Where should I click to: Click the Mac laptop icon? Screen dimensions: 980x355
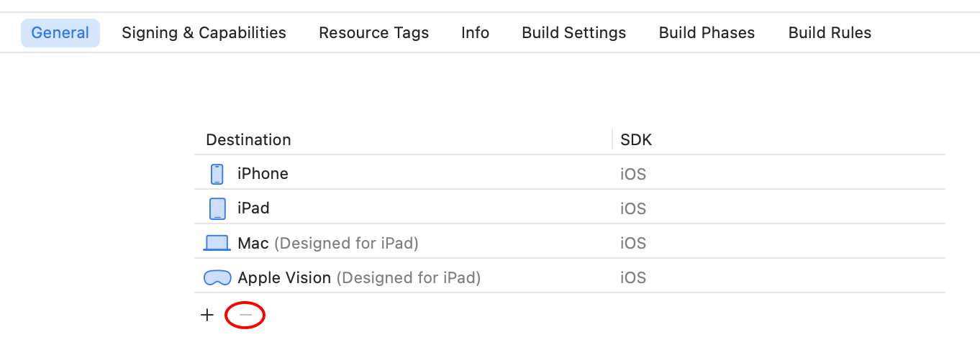click(x=217, y=243)
